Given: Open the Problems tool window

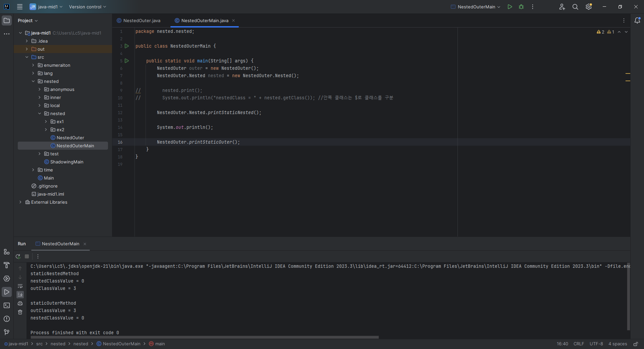Looking at the screenshot, I should pos(7,319).
